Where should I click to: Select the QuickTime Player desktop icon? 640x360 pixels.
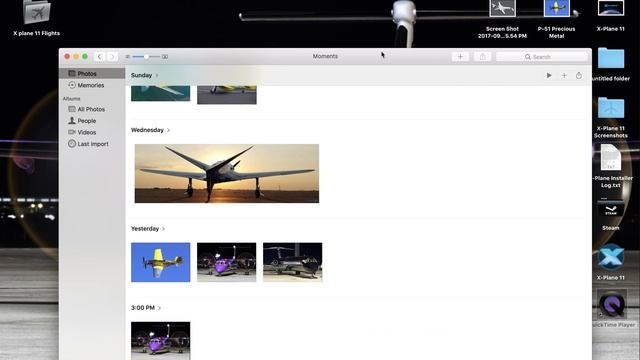tap(611, 308)
